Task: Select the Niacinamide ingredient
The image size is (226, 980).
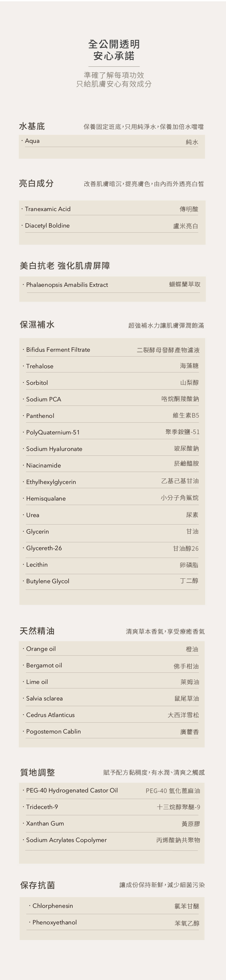Action: (43, 466)
